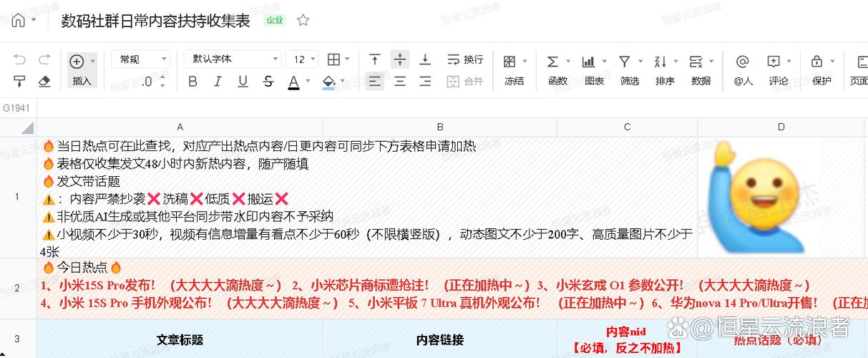Viewport: 868px width, 358px height.
Task: Open the 数据 data validation icon
Action: pyautogui.click(x=696, y=62)
